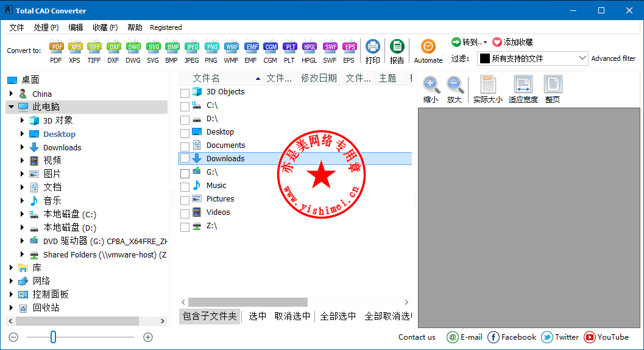Open the E-mail contact link
This screenshot has height=350, width=644.
(x=464, y=337)
